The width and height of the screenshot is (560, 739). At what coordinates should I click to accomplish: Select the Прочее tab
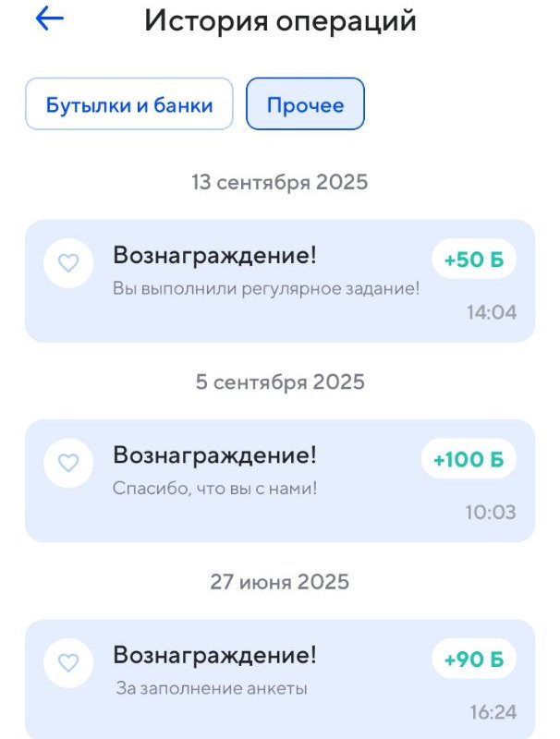305,104
